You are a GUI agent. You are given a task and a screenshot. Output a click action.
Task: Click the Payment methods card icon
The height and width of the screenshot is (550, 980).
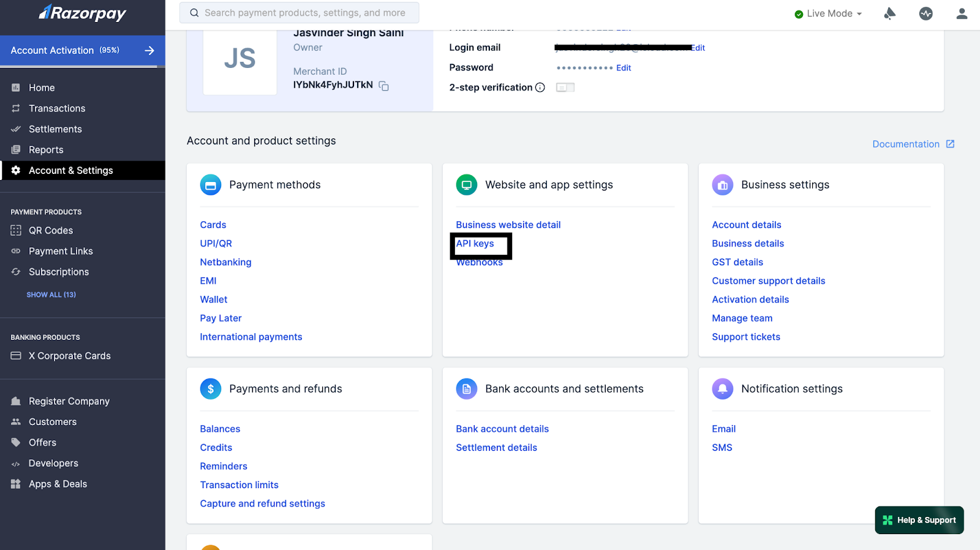211,185
